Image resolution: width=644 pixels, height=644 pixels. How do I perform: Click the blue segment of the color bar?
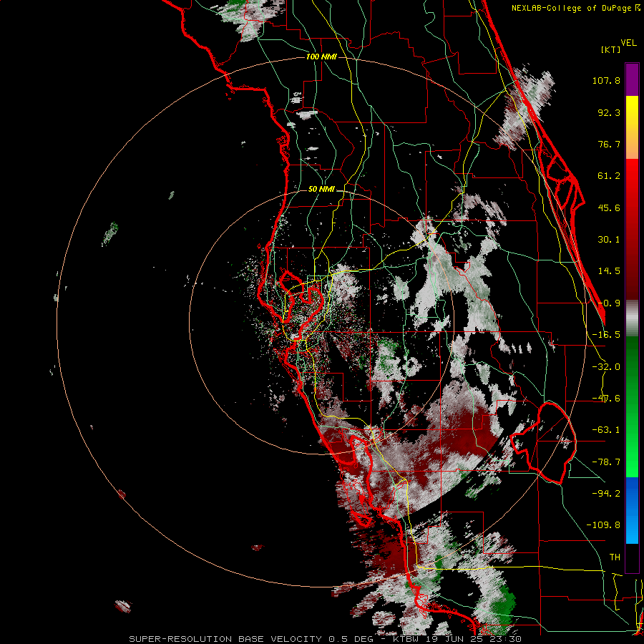tap(632, 510)
